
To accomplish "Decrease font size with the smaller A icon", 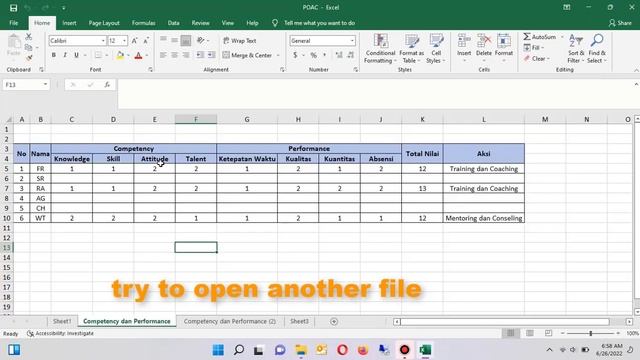I will click(146, 41).
